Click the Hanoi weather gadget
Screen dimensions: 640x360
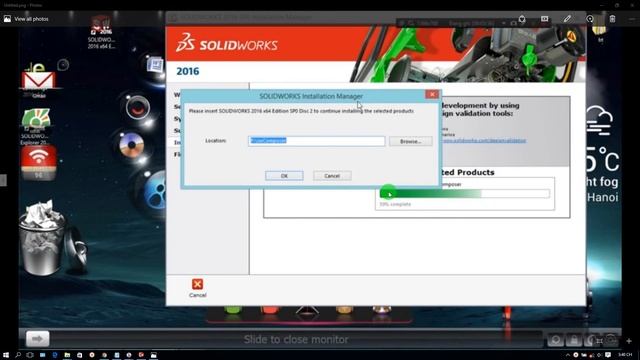tap(602, 154)
